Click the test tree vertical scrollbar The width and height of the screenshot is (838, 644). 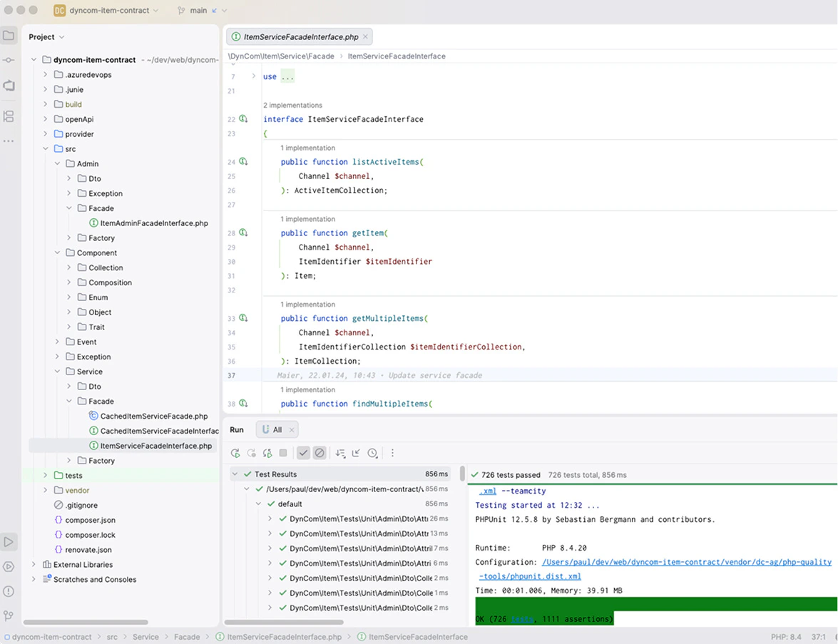(x=462, y=474)
